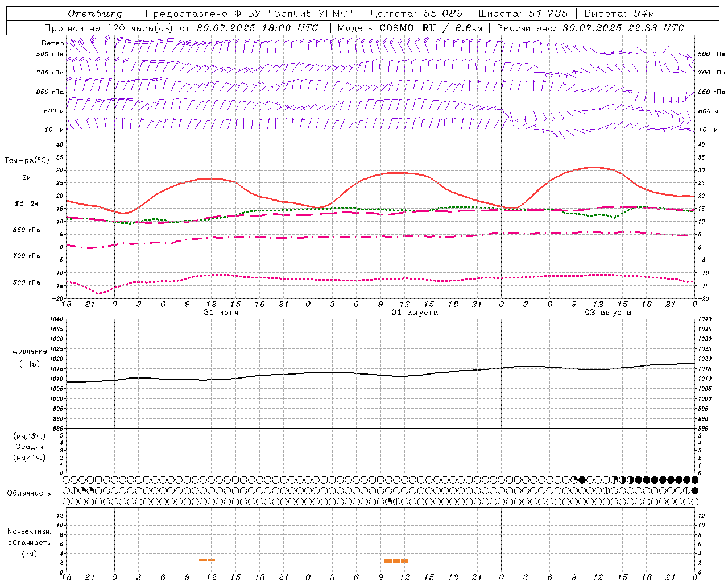Click the '700 гПа' dash-dot swatch in the temperature legend
Viewport: 728px width, 582px height.
(26, 263)
